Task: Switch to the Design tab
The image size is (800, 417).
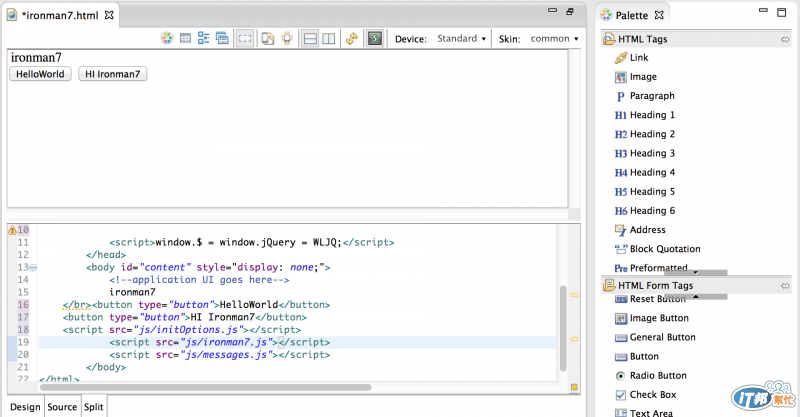Action: pyautogui.click(x=25, y=407)
